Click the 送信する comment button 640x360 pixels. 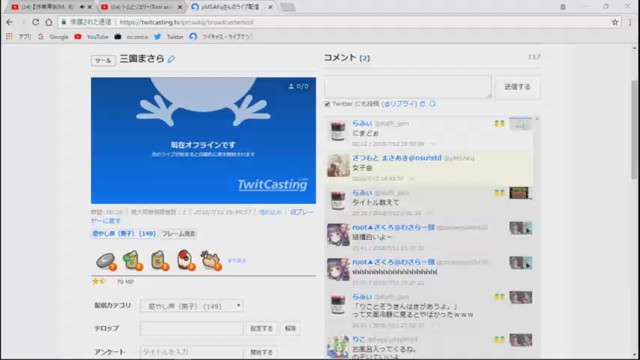(517, 87)
